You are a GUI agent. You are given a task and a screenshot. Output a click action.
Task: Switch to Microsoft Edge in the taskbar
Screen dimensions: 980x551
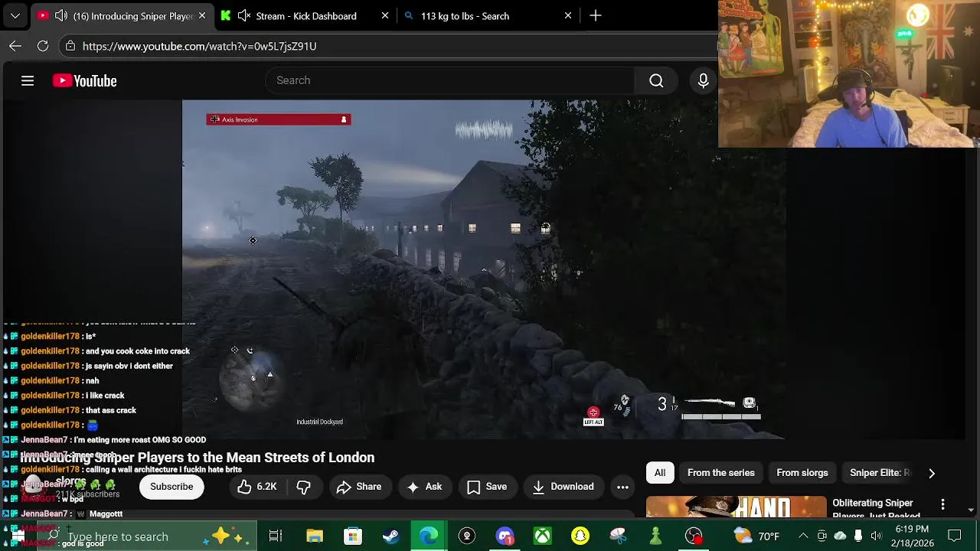coord(429,536)
